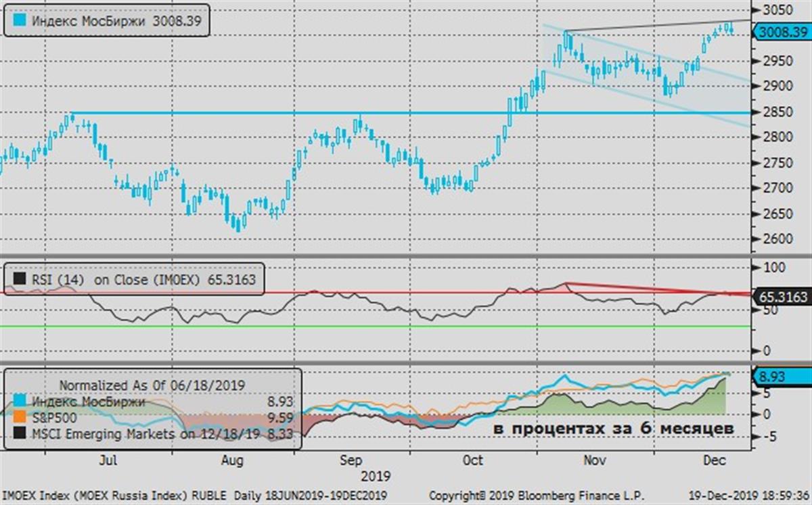This screenshot has height=505, width=812.
Task: Click the 3008.39 price tag on axis
Action: pyautogui.click(x=783, y=32)
